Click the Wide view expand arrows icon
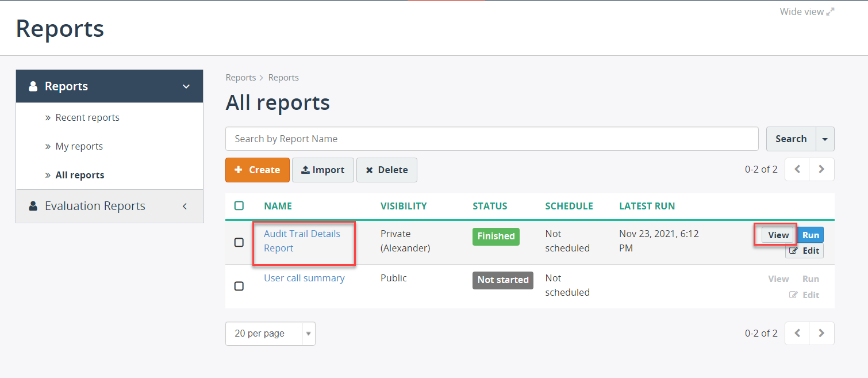 pos(831,12)
